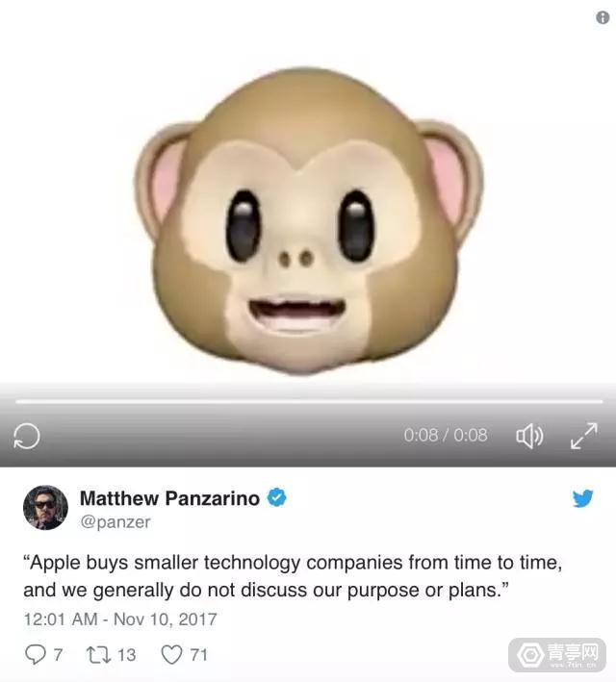Seek on the video progress bar
This screenshot has height=682, width=616.
(309, 402)
